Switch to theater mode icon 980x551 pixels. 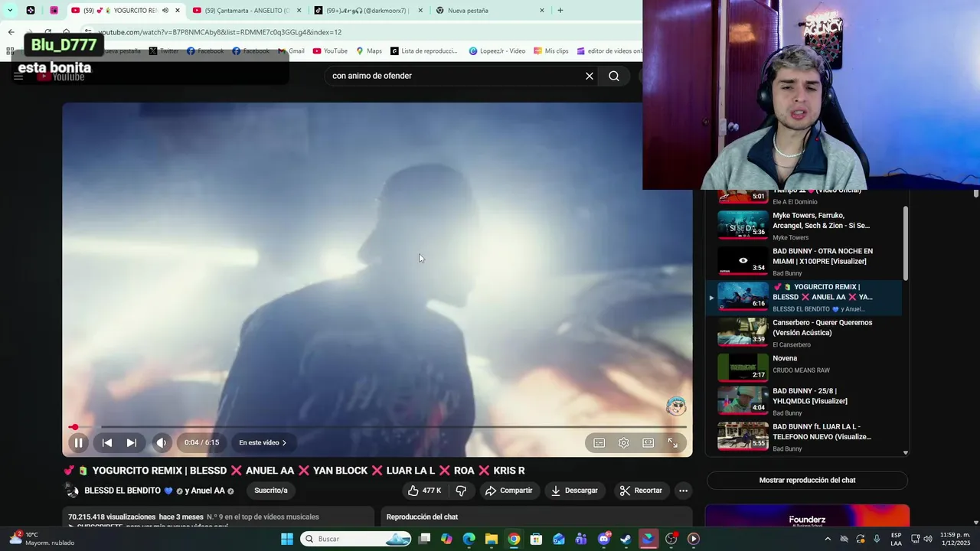click(648, 442)
